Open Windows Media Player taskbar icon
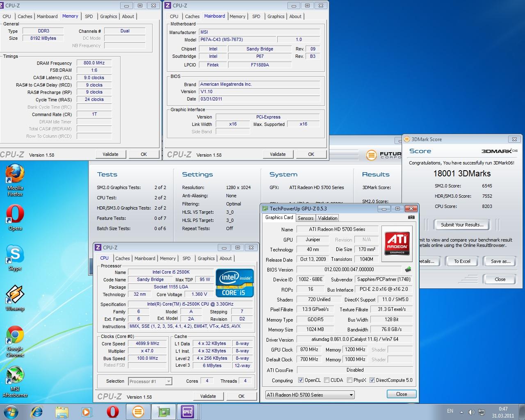The image size is (525, 420). tap(87, 412)
